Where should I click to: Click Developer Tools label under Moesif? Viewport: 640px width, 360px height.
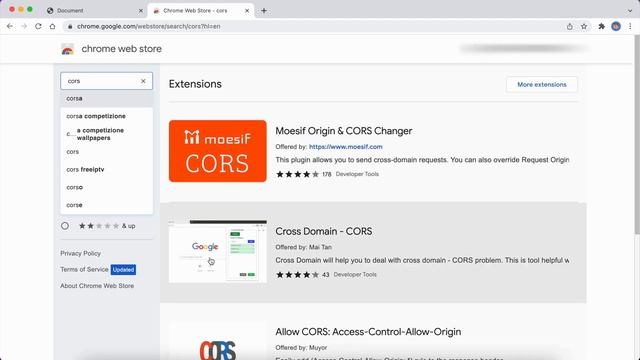[x=357, y=174]
